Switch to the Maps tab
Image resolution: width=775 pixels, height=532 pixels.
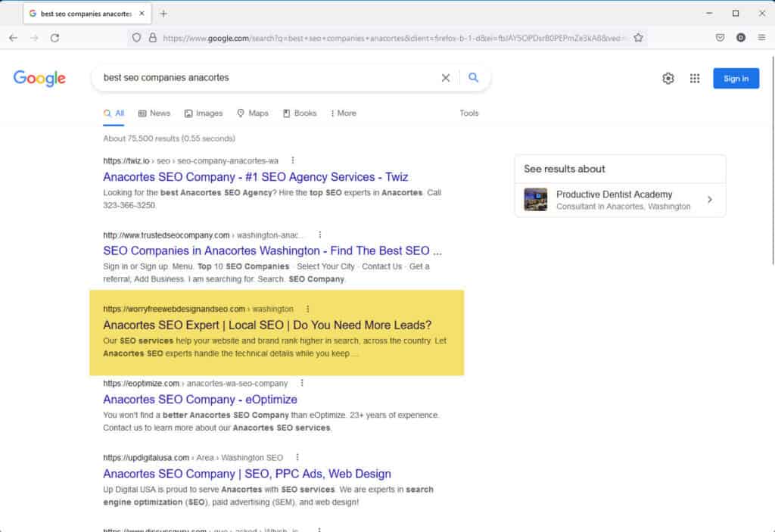[253, 114]
